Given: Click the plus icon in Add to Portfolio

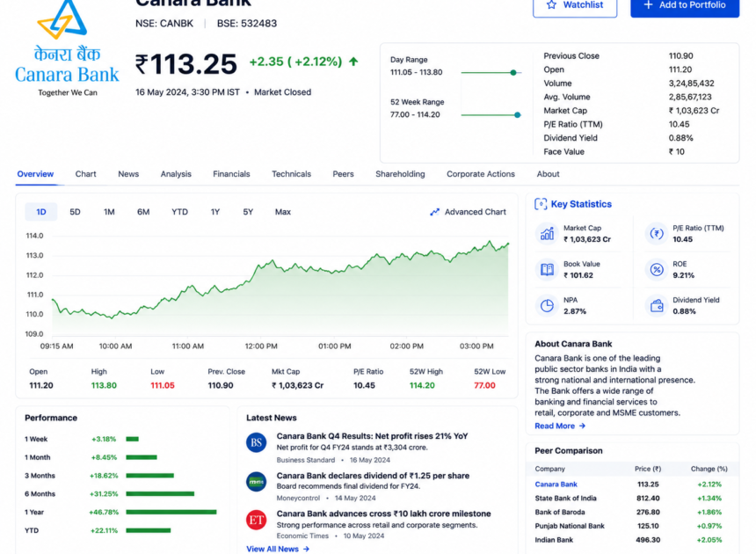Looking at the screenshot, I should [x=648, y=4].
